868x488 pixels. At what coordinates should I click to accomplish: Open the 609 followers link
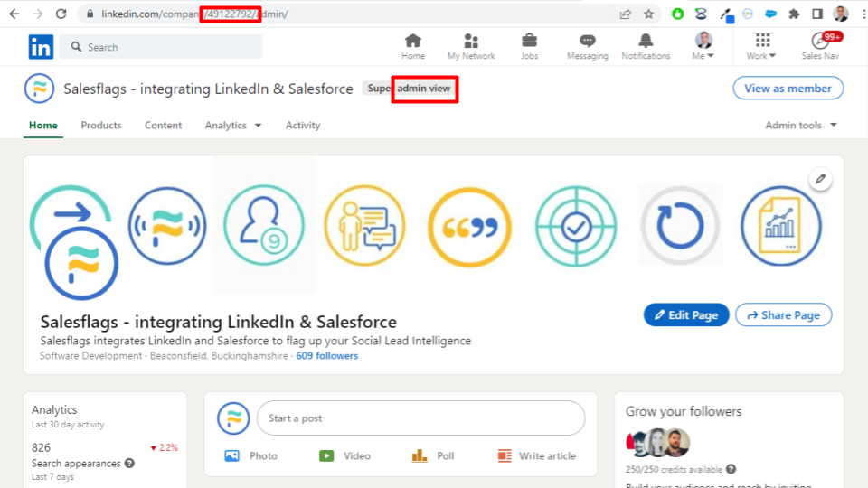click(x=326, y=356)
